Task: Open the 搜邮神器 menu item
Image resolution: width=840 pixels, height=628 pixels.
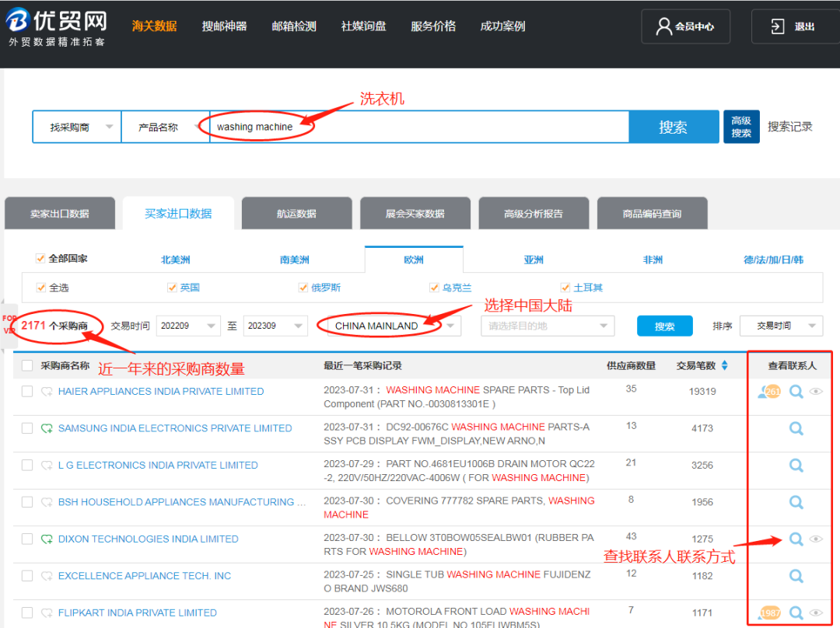Action: pos(224,26)
